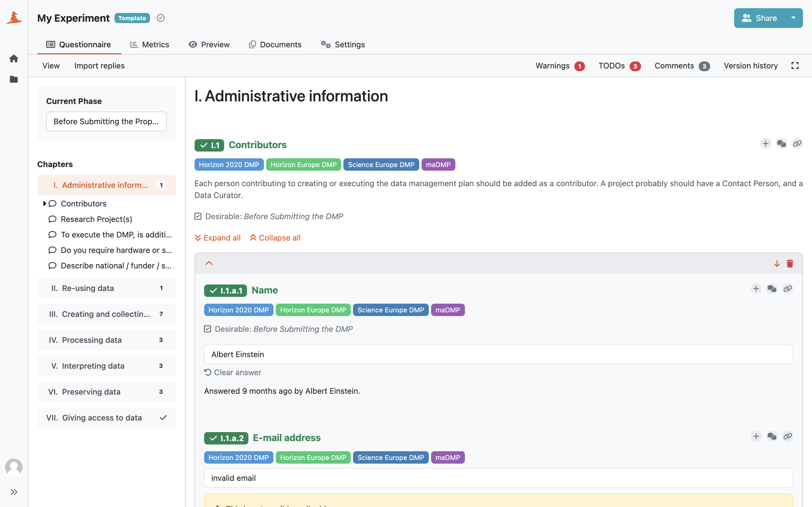Open the projects folder icon in the sidebar
Image resolution: width=812 pixels, height=507 pixels.
point(14,79)
